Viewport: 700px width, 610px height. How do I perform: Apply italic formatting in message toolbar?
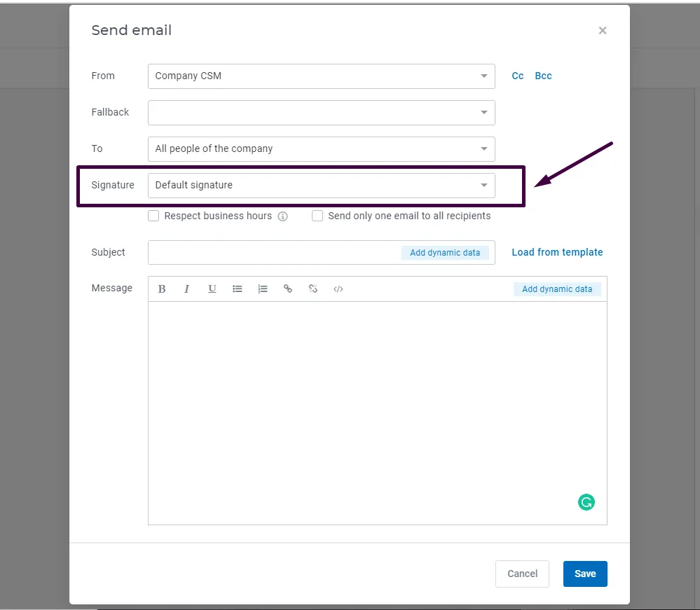click(186, 289)
